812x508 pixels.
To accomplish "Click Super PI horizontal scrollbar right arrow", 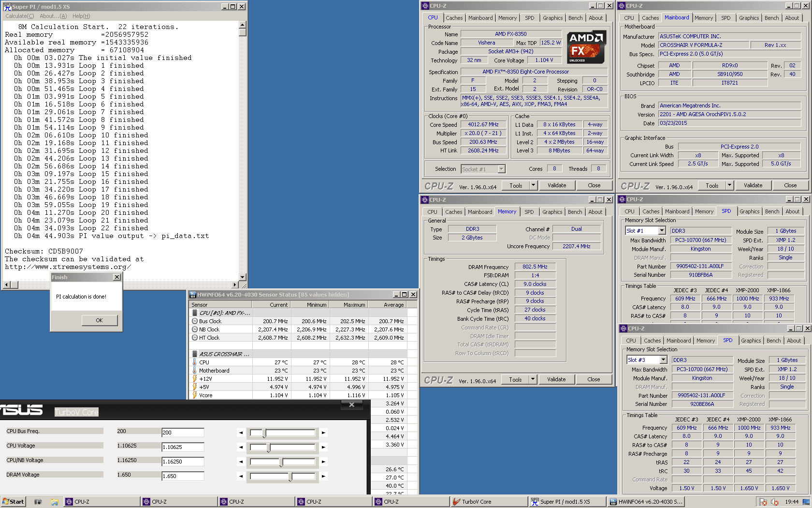I will 235,285.
